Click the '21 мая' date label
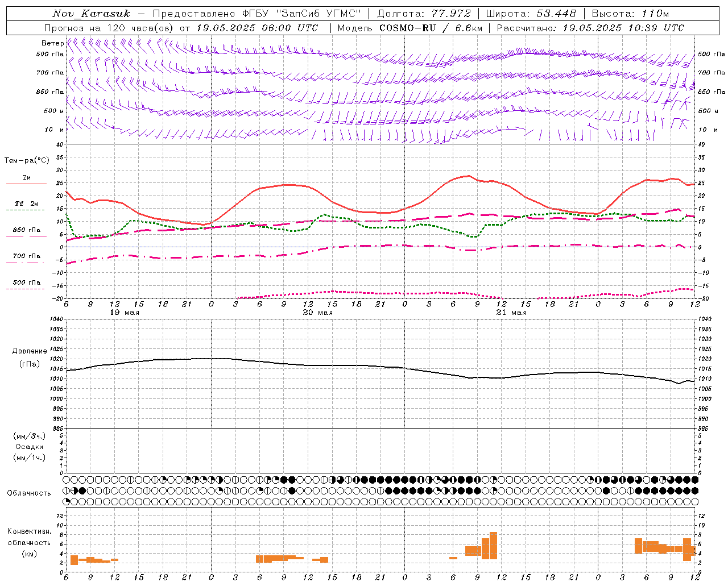This screenshot has height=582, width=728. (x=511, y=313)
